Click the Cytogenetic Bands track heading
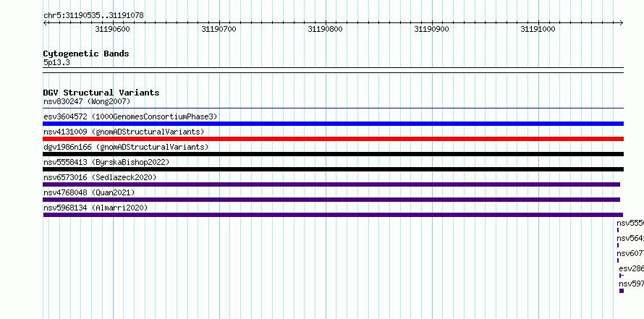The width and height of the screenshot is (644, 319). coord(86,54)
